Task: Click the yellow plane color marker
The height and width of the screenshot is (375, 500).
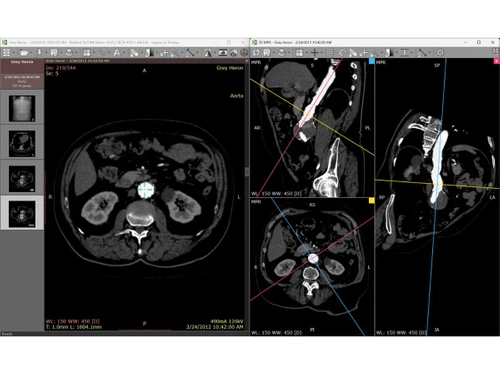Action: click(x=372, y=200)
